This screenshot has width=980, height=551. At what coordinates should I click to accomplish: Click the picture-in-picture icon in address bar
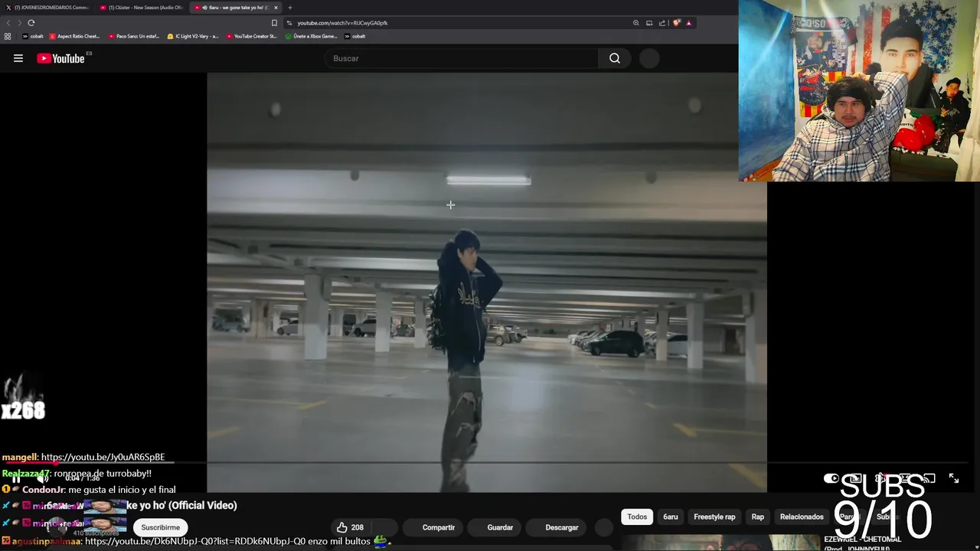[649, 23]
